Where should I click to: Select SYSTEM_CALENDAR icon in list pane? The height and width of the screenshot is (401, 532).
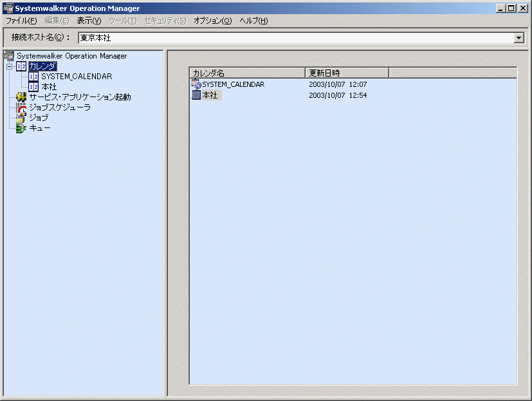coord(196,84)
